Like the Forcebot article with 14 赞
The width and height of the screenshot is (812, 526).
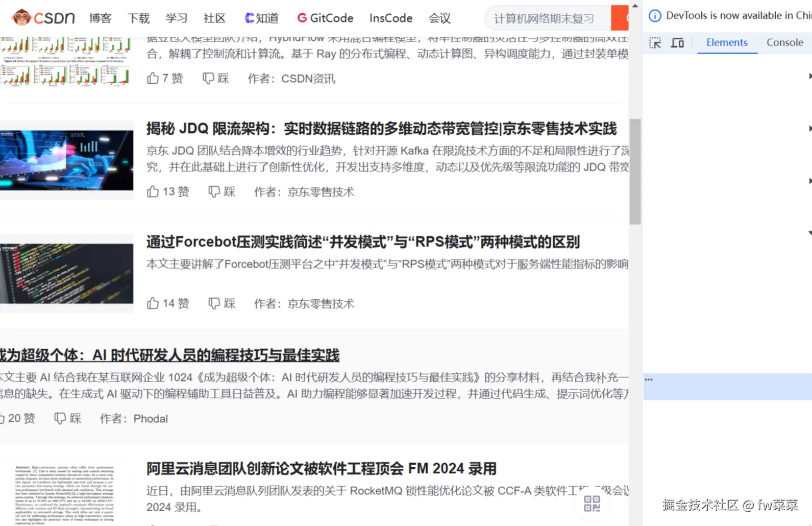point(168,303)
